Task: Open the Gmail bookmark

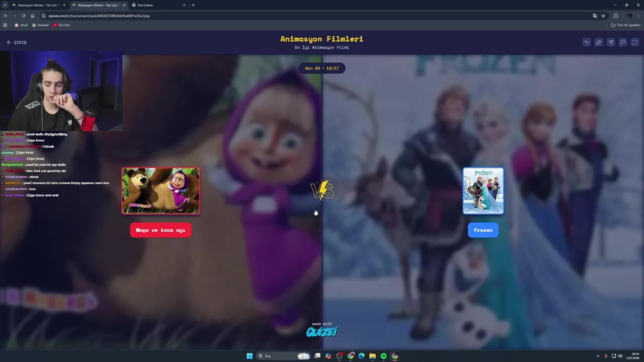Action: 21,25
